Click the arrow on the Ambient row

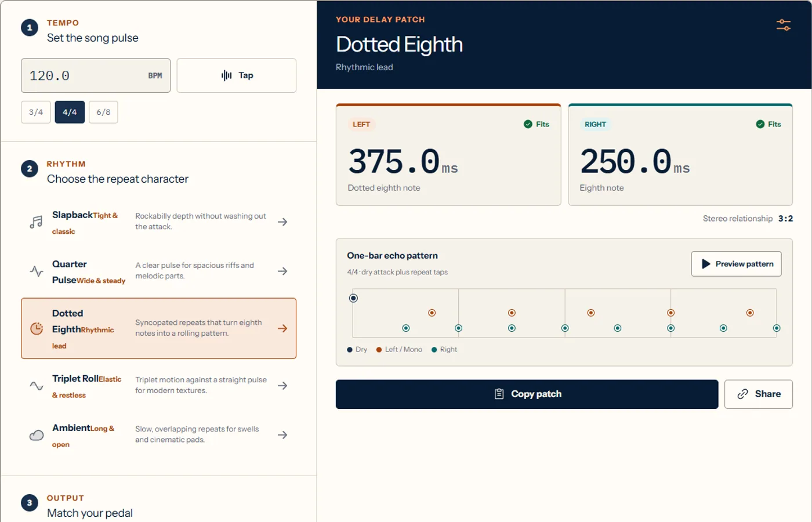[282, 435]
